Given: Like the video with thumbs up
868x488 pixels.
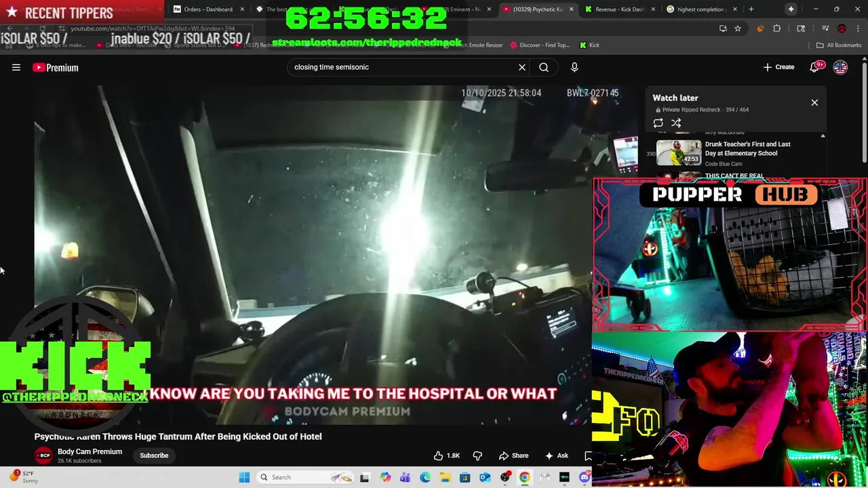Looking at the screenshot, I should (447, 455).
